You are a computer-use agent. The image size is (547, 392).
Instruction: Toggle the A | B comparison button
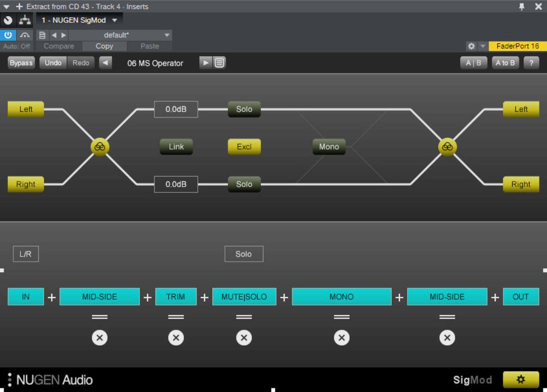click(473, 63)
